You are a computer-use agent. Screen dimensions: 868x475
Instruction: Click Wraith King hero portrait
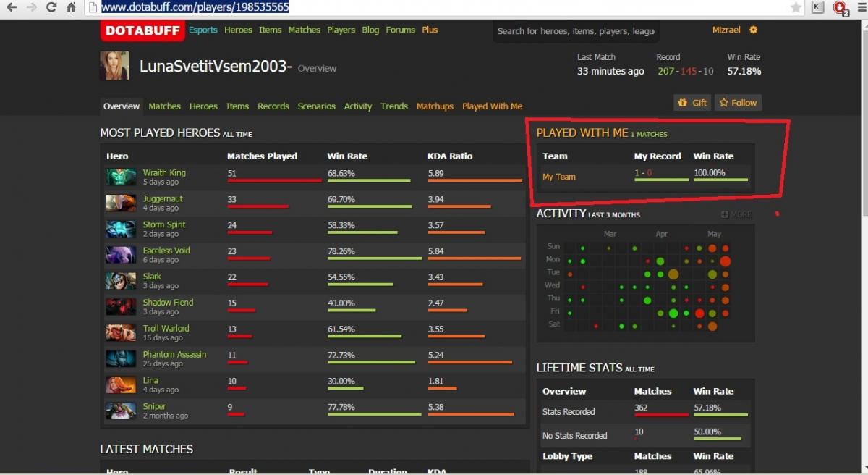(x=121, y=177)
